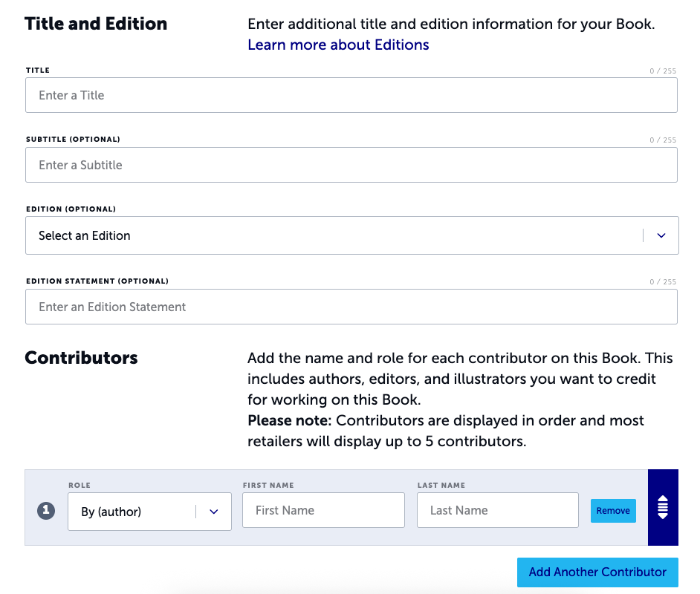Click the Role label above the author dropdown

click(80, 485)
